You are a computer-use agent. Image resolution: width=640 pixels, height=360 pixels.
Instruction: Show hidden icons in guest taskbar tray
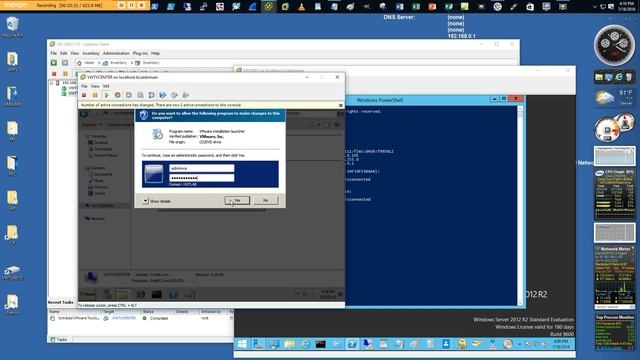click(520, 344)
